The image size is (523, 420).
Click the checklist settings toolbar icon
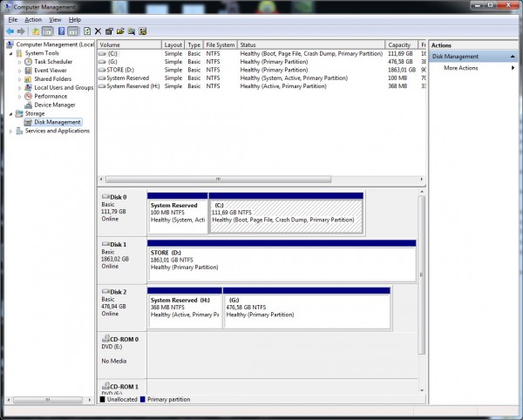pyautogui.click(x=143, y=31)
